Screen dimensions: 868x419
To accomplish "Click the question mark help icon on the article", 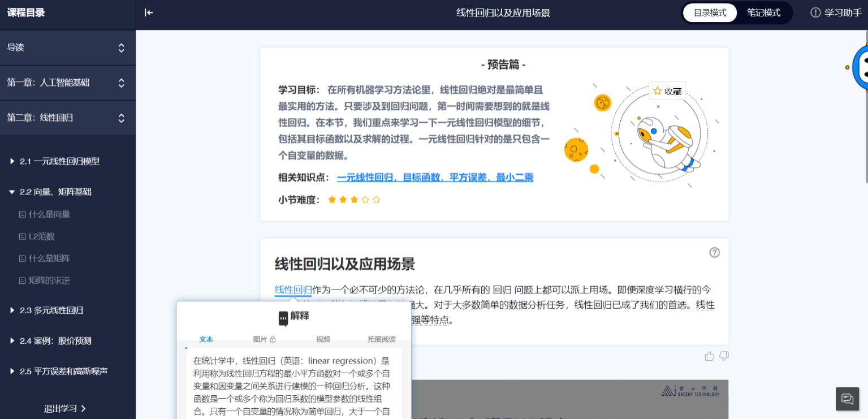I will pos(714,253).
